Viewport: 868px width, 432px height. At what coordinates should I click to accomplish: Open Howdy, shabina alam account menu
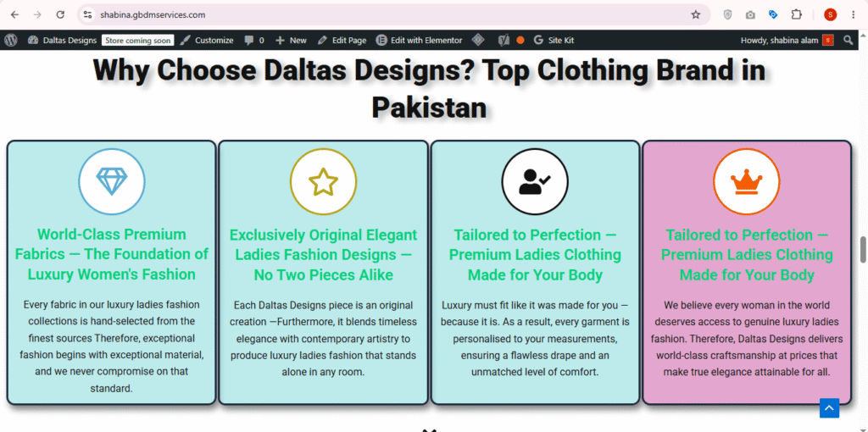pyautogui.click(x=787, y=41)
